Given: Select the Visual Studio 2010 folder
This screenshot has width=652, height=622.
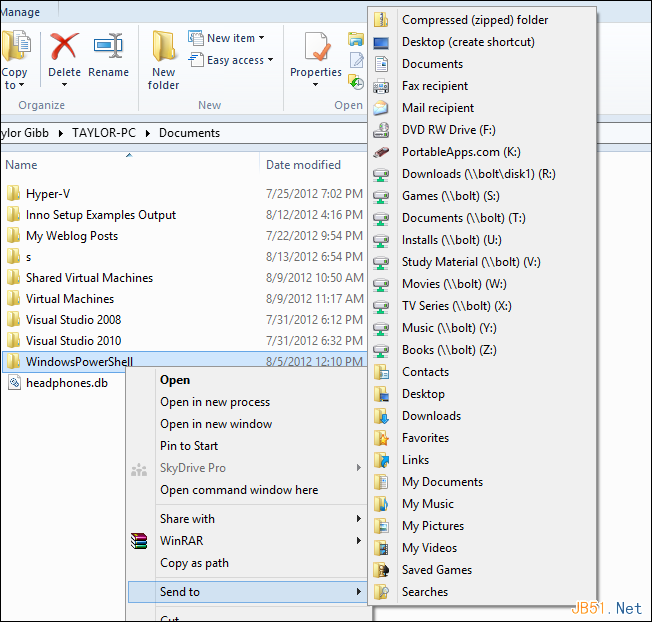Looking at the screenshot, I should (x=73, y=341).
